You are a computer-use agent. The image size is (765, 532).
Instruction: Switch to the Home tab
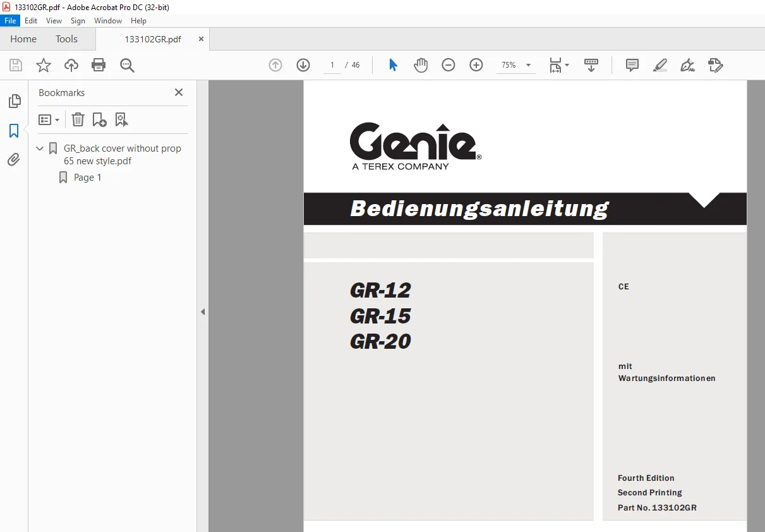point(23,39)
